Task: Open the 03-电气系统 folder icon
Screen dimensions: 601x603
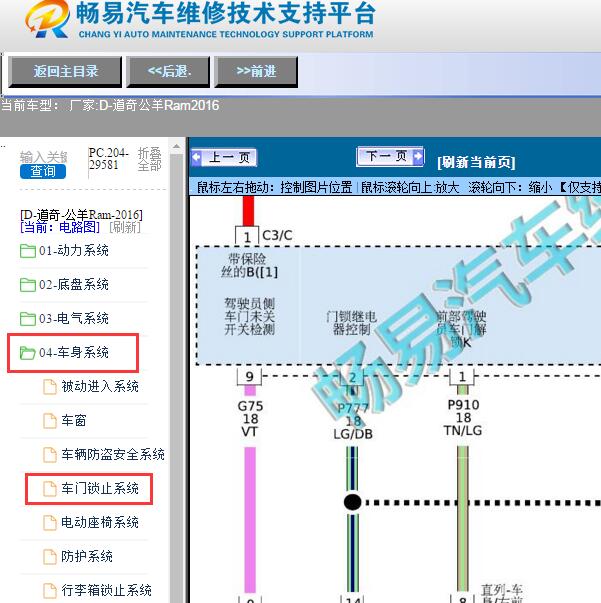Action: pos(28,318)
